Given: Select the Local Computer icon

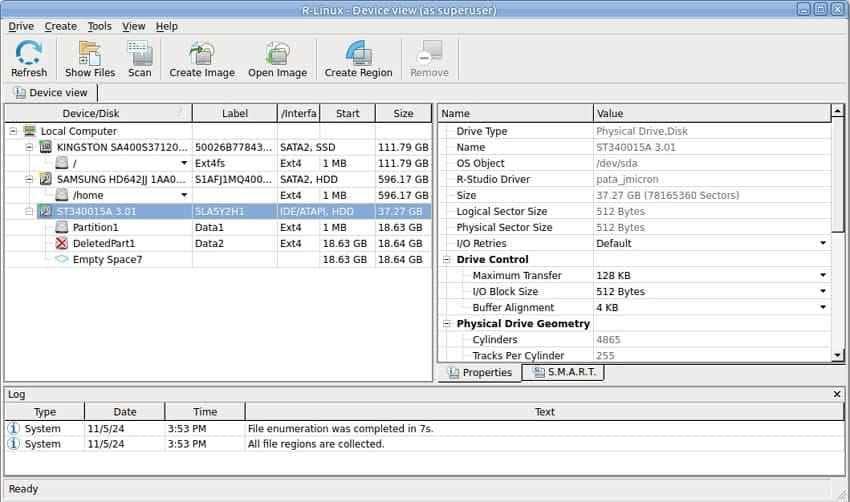Looking at the screenshot, I should coord(29,131).
